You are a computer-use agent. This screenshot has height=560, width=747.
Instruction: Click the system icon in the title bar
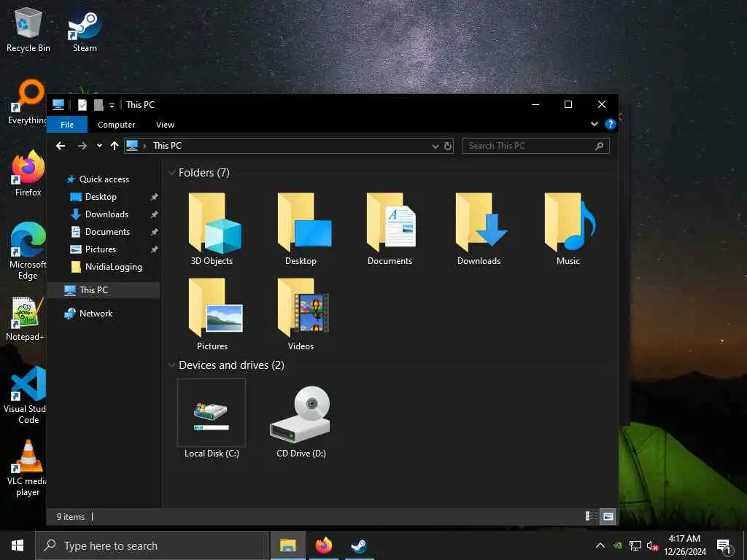click(58, 105)
